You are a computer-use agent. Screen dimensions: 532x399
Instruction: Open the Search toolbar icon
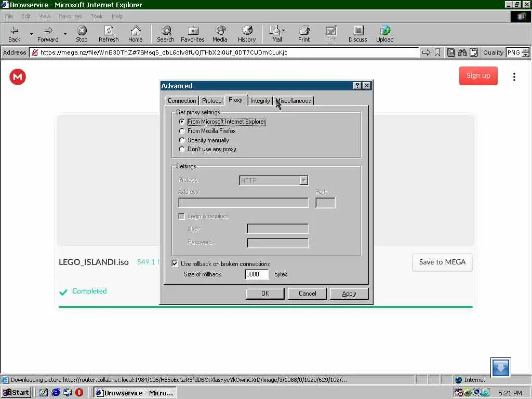166,34
